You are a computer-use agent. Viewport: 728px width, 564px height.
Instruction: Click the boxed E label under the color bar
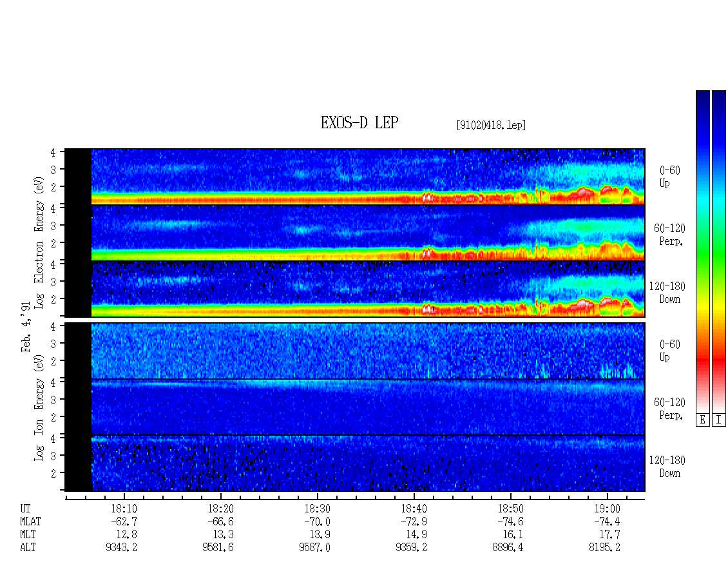pos(702,420)
